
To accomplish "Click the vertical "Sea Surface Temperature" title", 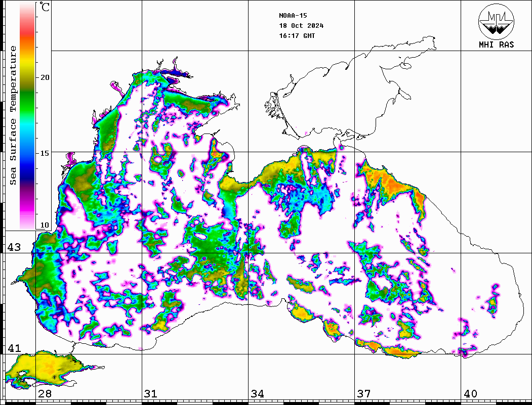I will [x=13, y=115].
